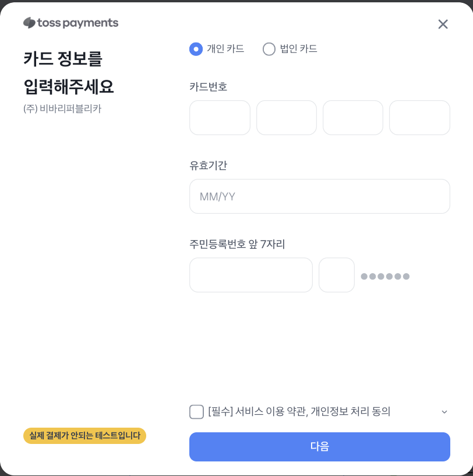Click the 다음 button
This screenshot has height=476, width=473.
pyautogui.click(x=320, y=447)
